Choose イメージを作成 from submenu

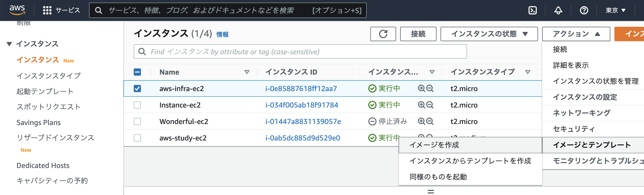click(x=470, y=145)
